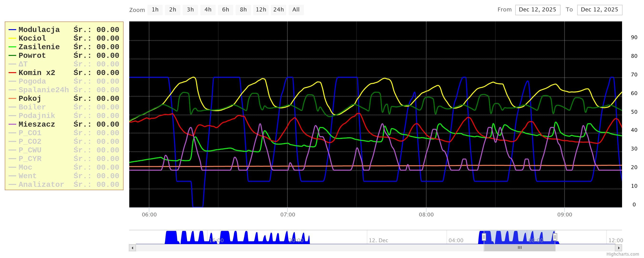Hide the Kociol series
Viewport: 644px width, 258px height.
tap(32, 38)
